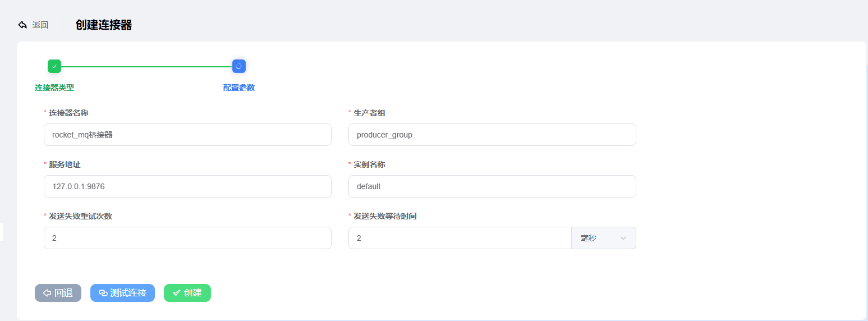868x321 pixels.
Task: Focus the 发送失败等待时间 value input
Action: click(460, 238)
